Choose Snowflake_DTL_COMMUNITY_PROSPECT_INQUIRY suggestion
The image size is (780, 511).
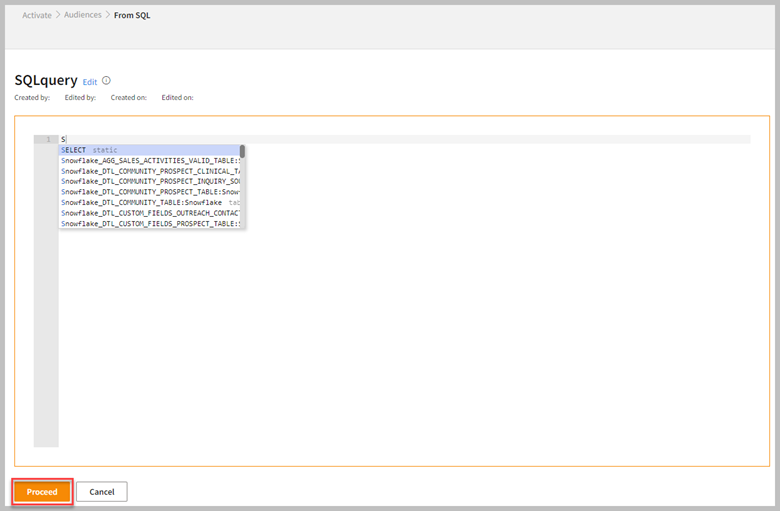tap(148, 181)
